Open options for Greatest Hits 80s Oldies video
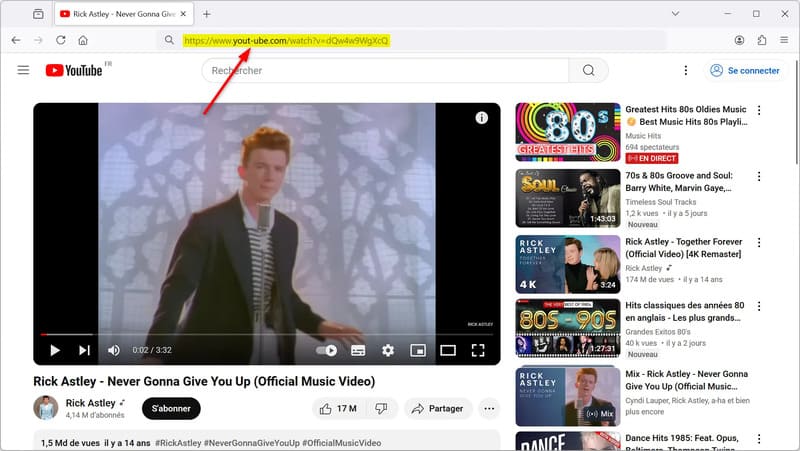 tap(759, 110)
